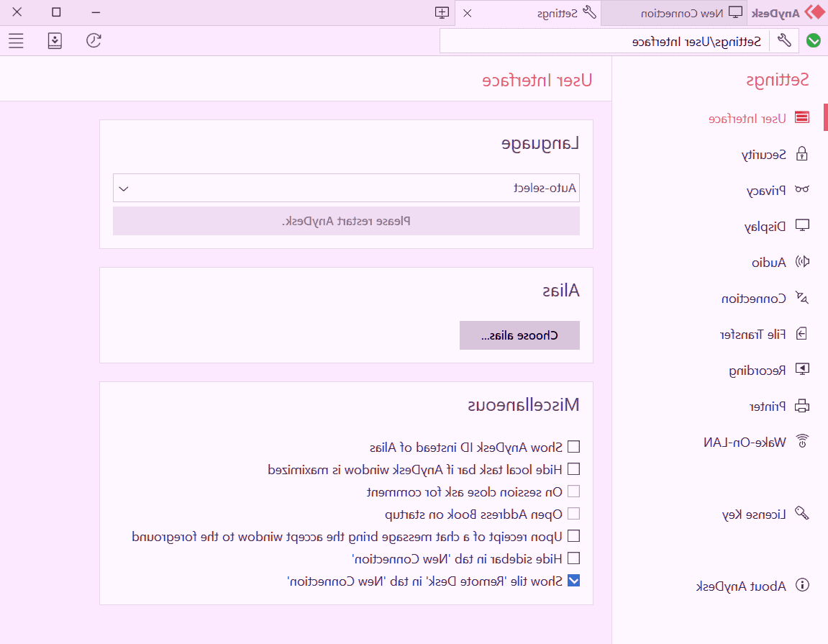Toggle Hide local task bar when maximized
828x644 pixels.
[x=573, y=469]
